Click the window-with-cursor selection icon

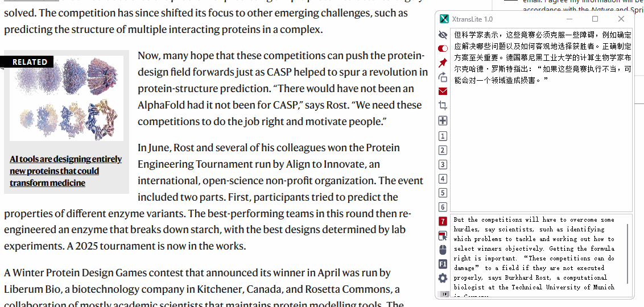click(443, 235)
